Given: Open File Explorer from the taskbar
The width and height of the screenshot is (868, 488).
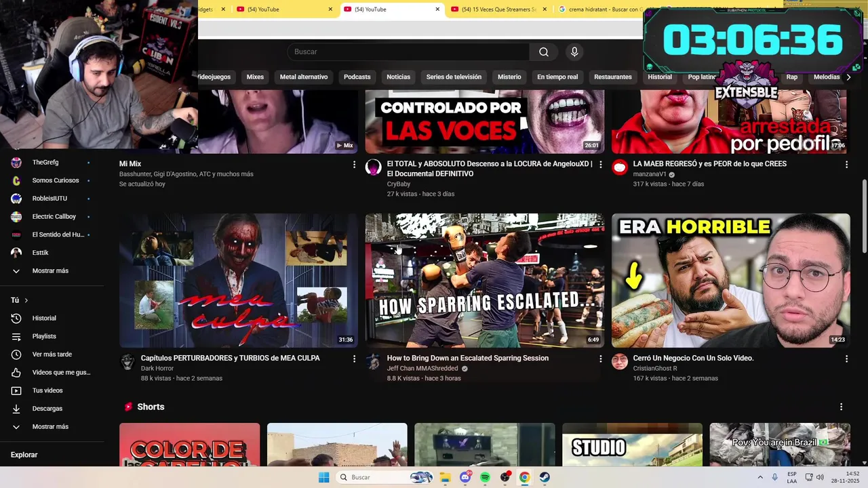Looking at the screenshot, I should click(x=446, y=477).
